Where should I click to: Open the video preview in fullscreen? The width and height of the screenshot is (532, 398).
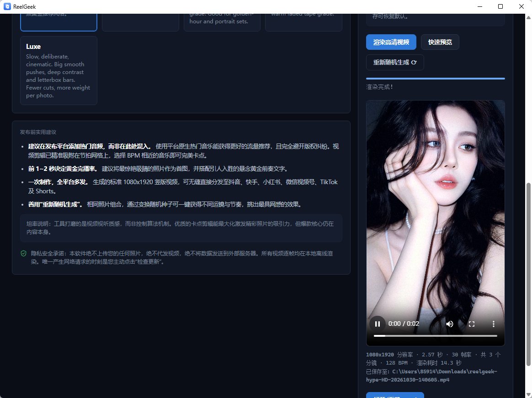[472, 324]
